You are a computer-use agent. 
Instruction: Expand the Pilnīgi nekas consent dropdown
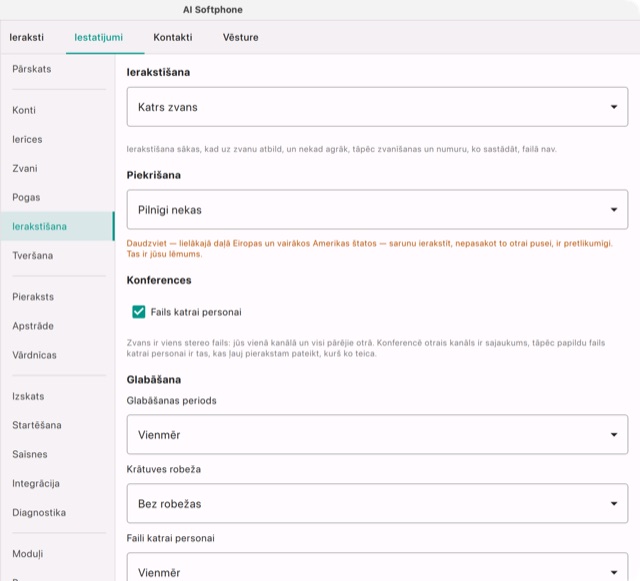[x=377, y=209]
